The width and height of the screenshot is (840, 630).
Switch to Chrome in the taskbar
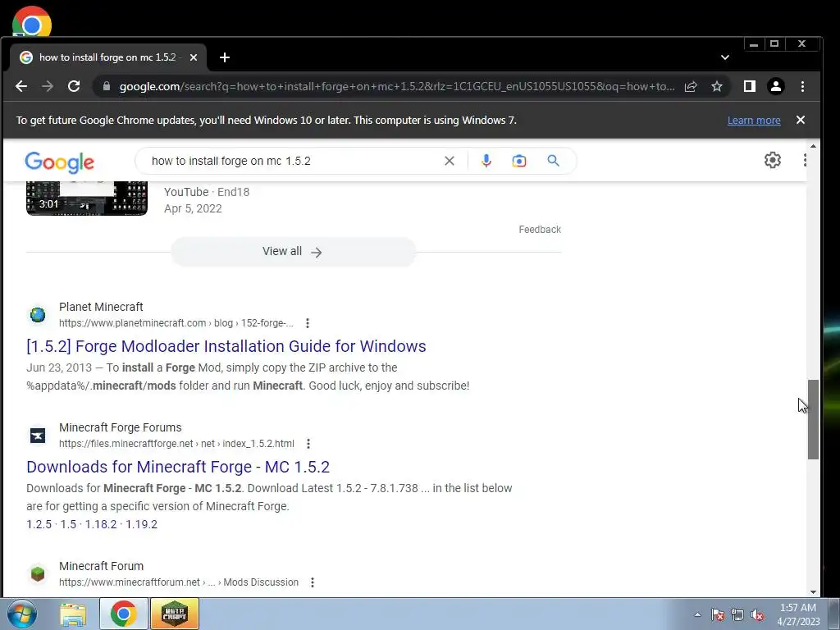[x=124, y=614]
